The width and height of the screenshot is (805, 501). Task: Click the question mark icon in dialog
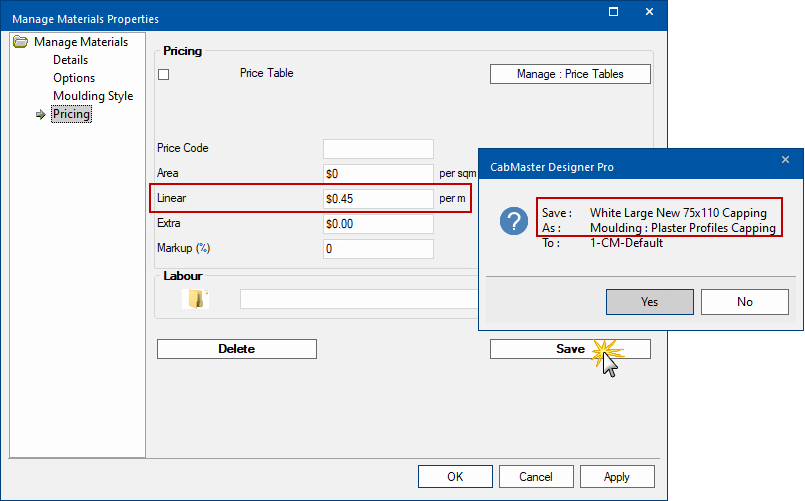point(515,222)
